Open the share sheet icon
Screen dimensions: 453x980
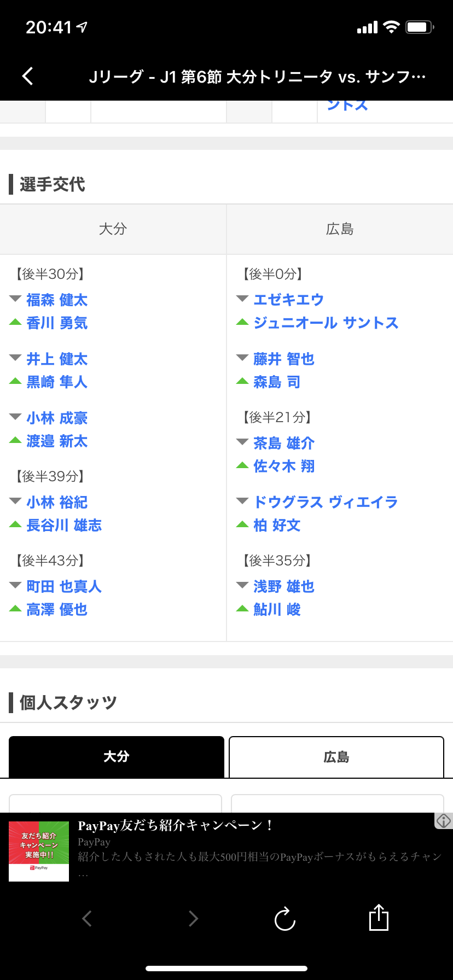(x=379, y=917)
